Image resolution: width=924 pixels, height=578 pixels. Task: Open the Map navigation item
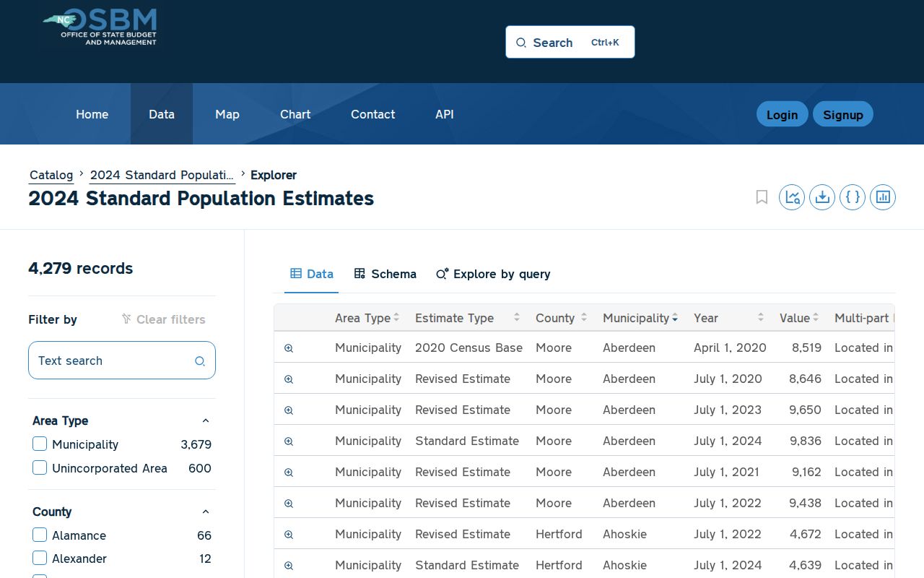click(227, 114)
